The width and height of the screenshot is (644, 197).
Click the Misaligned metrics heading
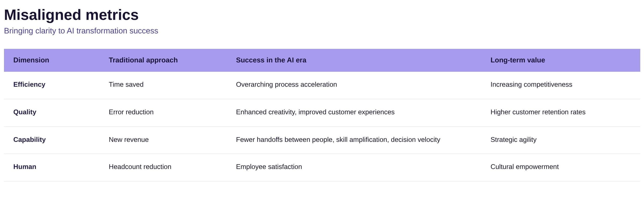point(71,15)
